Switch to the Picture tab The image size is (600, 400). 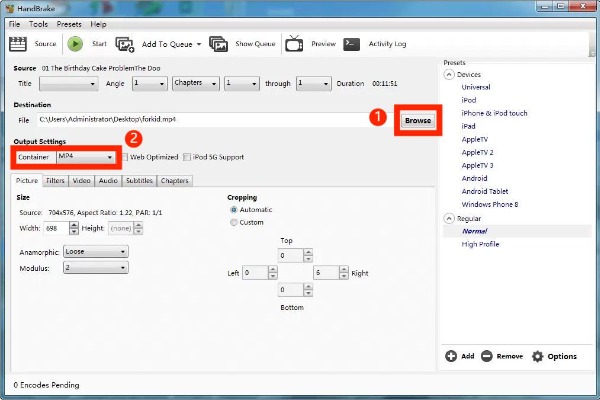(27, 180)
